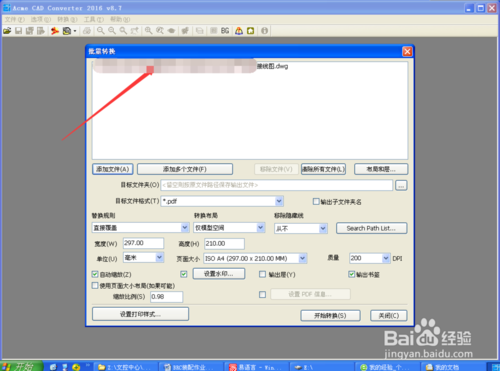Click the BG background color icon
This screenshot has width=500, height=371.
point(225,31)
